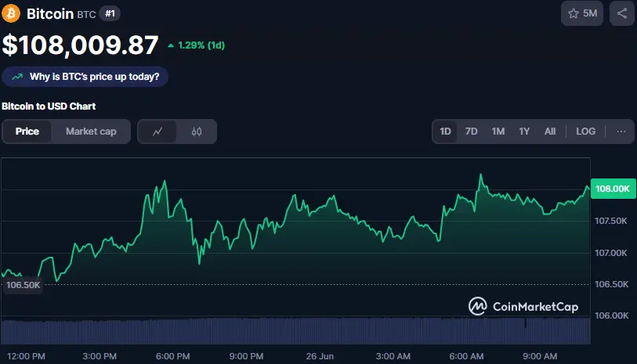Click the 108.00K current price label
Image resolution: width=637 pixels, height=364 pixels.
[613, 189]
